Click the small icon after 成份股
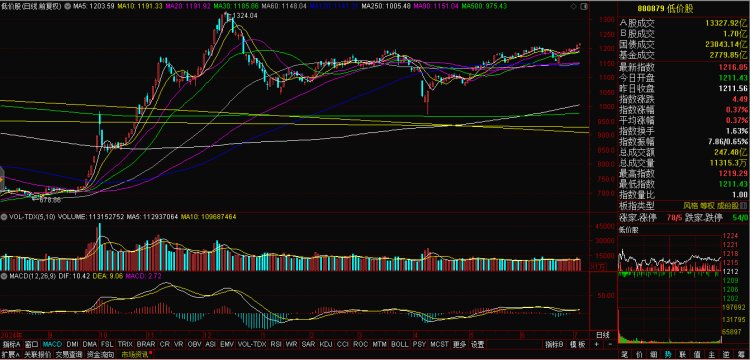This screenshot has width=750, height=360. (x=743, y=206)
